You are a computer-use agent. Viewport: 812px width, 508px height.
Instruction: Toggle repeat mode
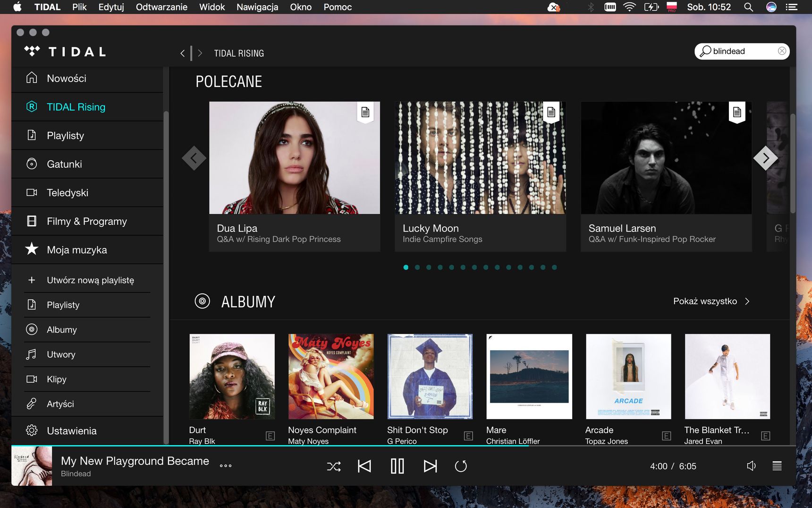coord(461,466)
